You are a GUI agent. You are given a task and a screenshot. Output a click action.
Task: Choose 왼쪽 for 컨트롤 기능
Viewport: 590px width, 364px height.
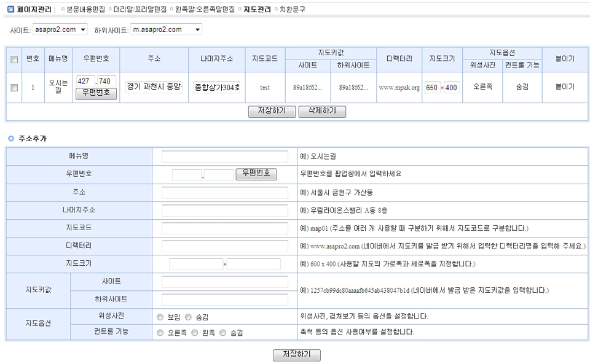coord(194,333)
